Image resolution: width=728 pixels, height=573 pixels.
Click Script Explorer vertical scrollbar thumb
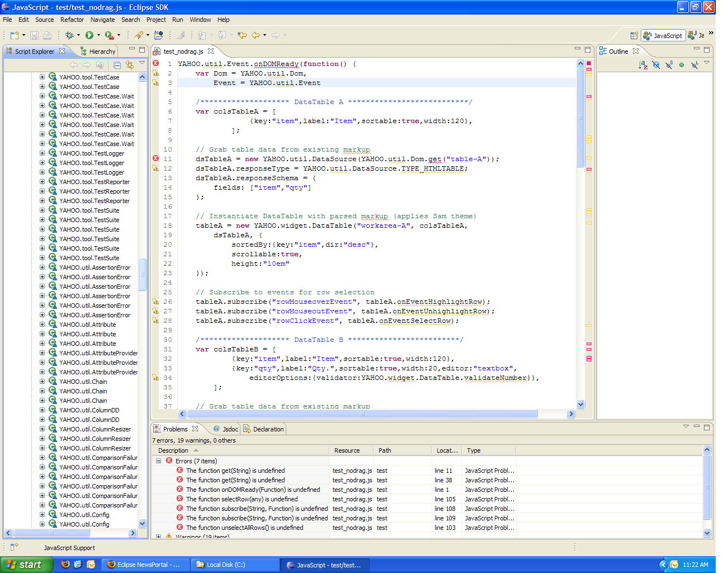pos(142,274)
